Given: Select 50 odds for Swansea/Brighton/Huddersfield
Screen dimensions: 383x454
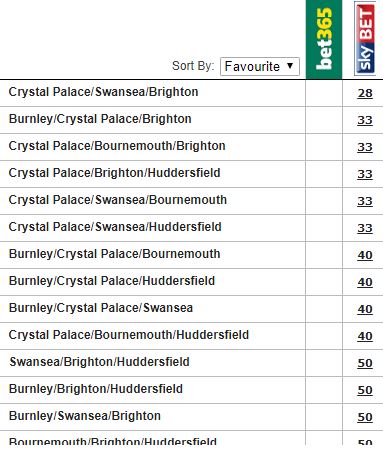Looking at the screenshot, I should click(365, 363).
